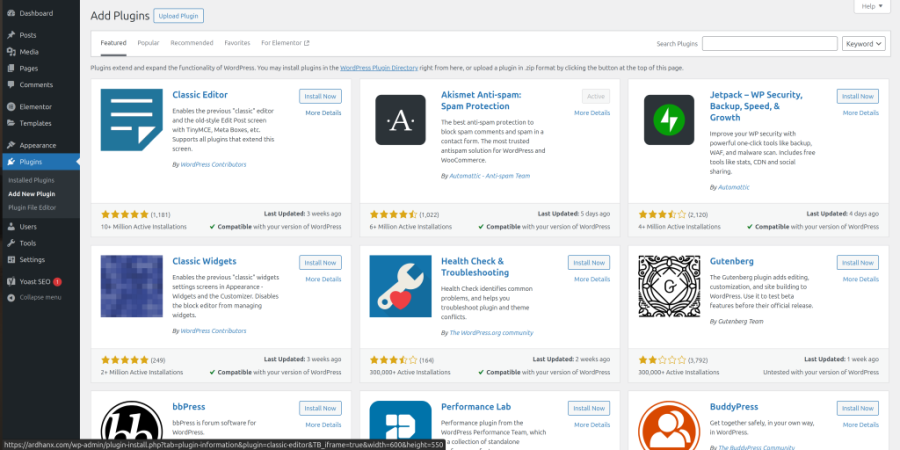Click the Yoast SEO icon
900x450 pixels.
pos(11,282)
